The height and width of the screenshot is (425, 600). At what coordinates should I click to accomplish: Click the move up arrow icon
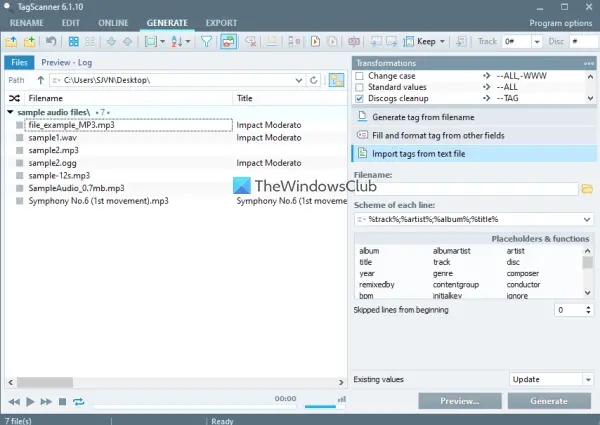(127, 41)
